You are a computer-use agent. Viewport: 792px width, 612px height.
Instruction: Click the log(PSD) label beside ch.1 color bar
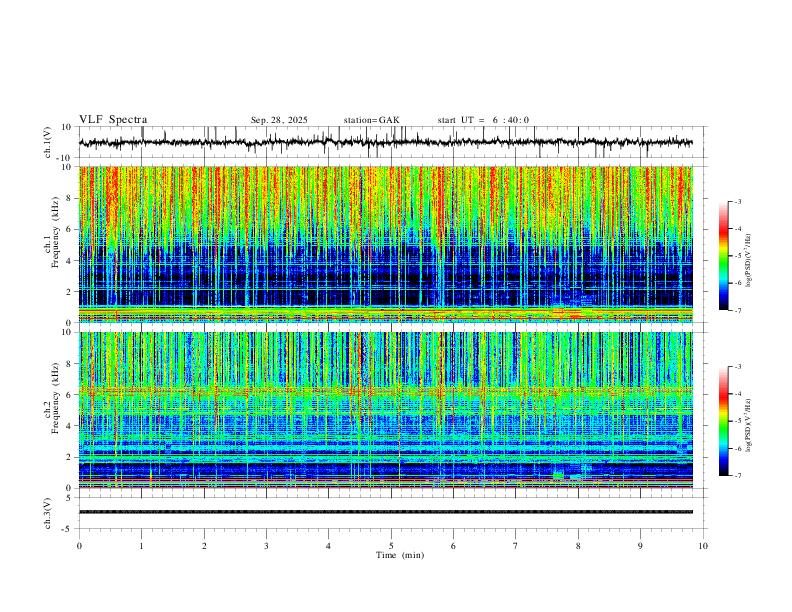coord(748,261)
